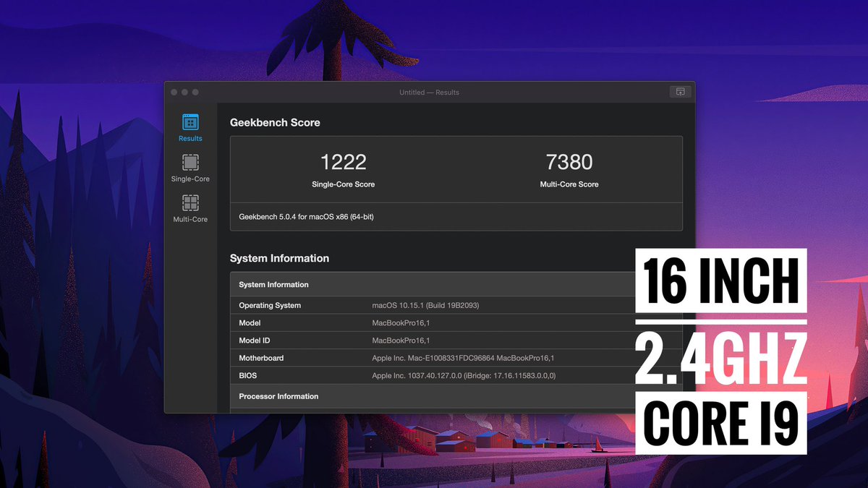Click the Multi-Core Score label
The image size is (868, 488).
569,184
